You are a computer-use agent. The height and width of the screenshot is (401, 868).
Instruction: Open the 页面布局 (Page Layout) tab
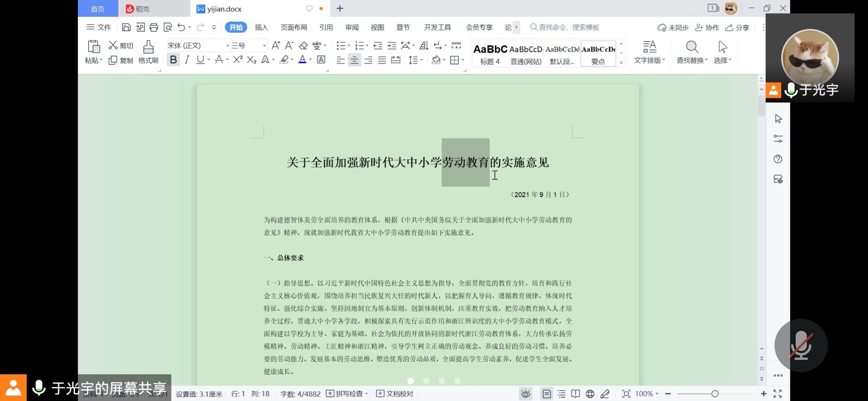(294, 28)
